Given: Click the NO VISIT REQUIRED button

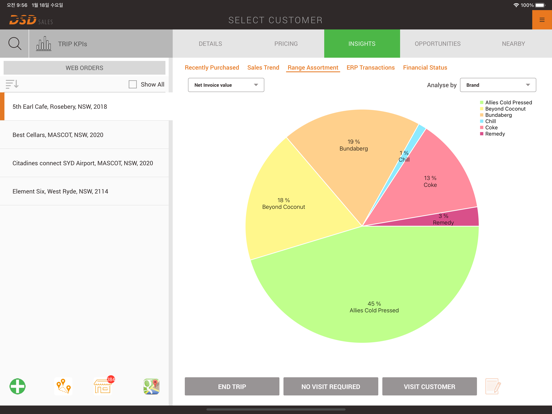Looking at the screenshot, I should tap(331, 387).
